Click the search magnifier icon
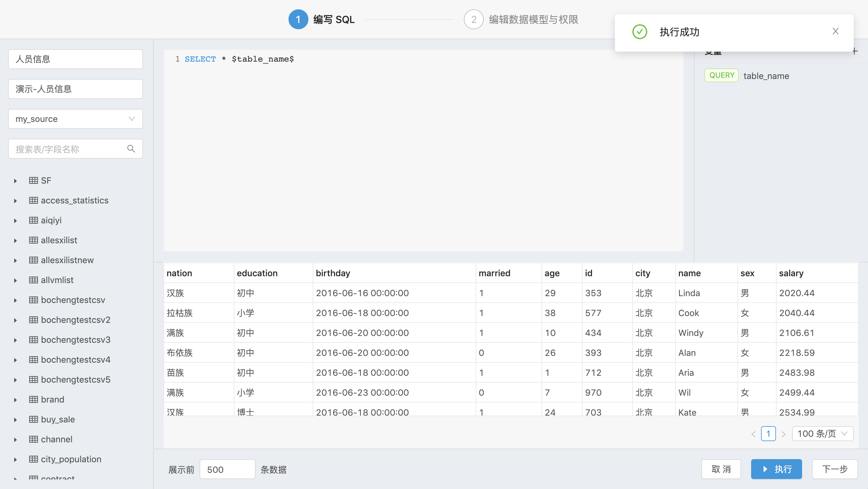Image resolution: width=868 pixels, height=489 pixels. click(x=131, y=149)
